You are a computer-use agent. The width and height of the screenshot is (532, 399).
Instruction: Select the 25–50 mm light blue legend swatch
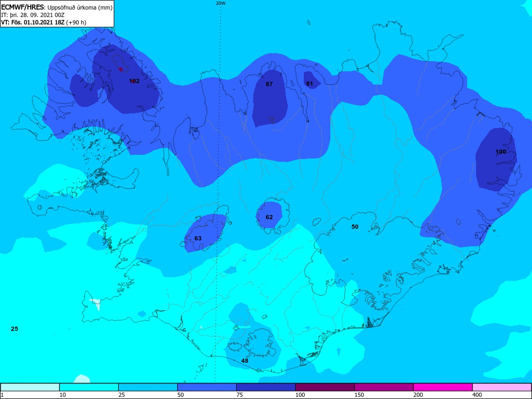(x=148, y=387)
